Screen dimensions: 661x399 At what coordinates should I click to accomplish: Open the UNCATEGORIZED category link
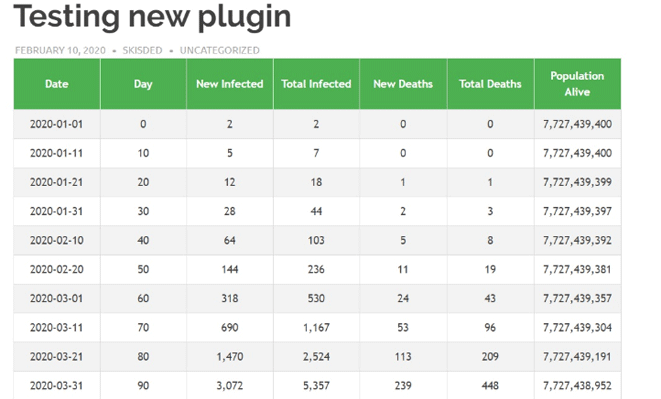coord(220,50)
